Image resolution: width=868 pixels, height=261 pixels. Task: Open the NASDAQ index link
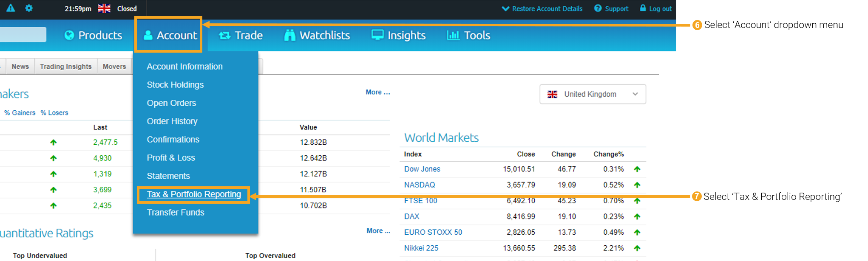[420, 185]
